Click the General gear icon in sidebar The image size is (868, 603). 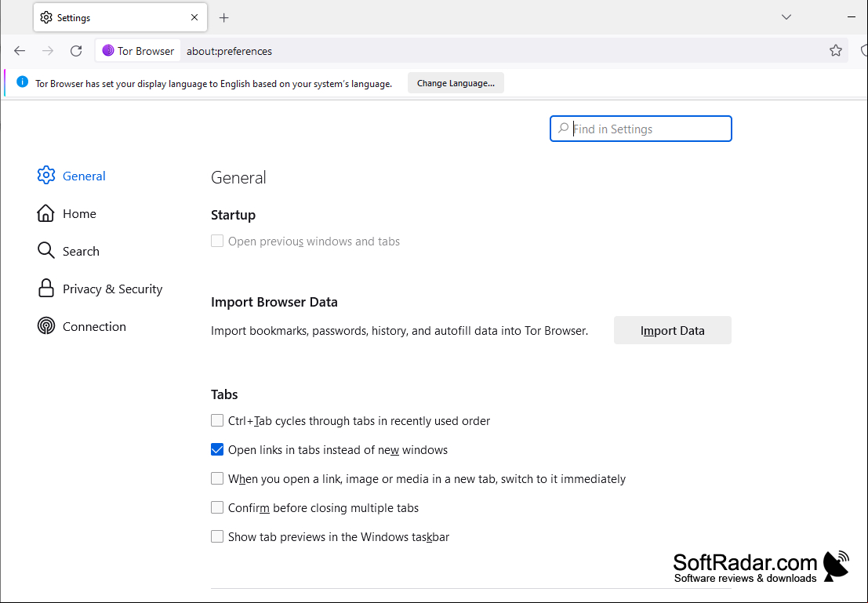(46, 176)
